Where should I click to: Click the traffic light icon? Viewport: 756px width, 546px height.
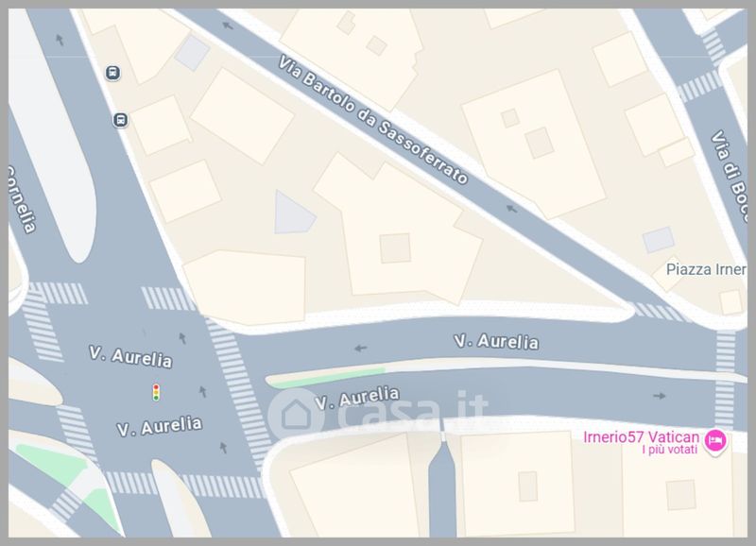[156, 393]
